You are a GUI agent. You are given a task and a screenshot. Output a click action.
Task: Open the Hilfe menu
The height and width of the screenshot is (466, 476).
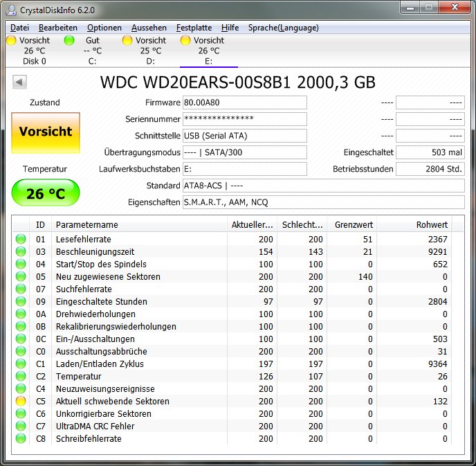[230, 28]
